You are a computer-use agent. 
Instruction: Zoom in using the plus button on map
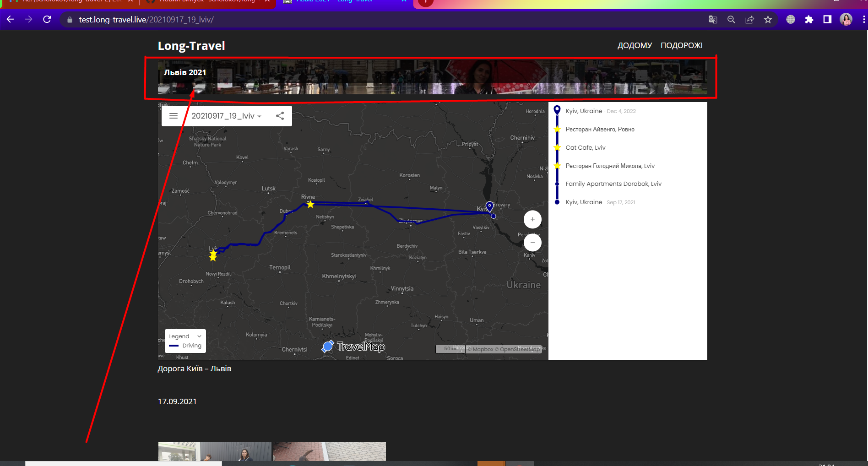(x=532, y=219)
